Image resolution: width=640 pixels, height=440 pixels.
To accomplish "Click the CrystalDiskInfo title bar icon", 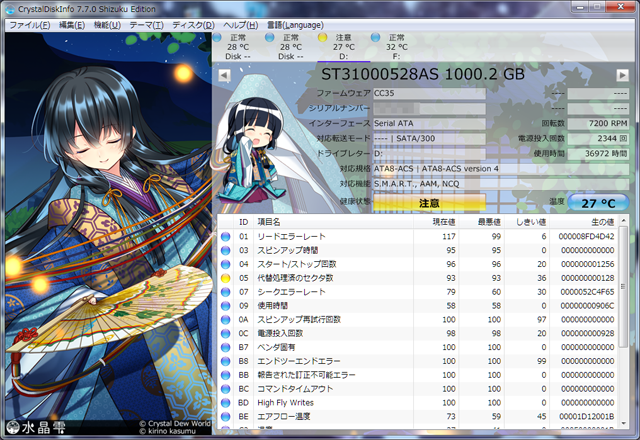I will point(10,9).
